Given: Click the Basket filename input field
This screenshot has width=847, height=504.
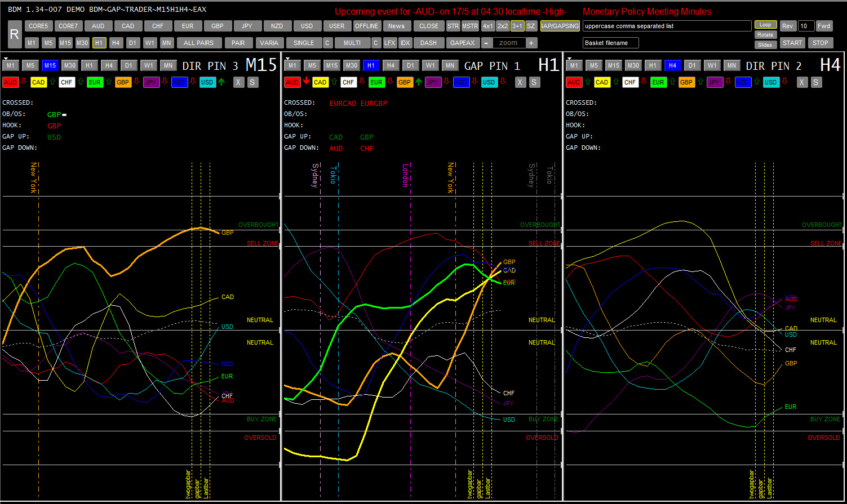Looking at the screenshot, I should 611,43.
